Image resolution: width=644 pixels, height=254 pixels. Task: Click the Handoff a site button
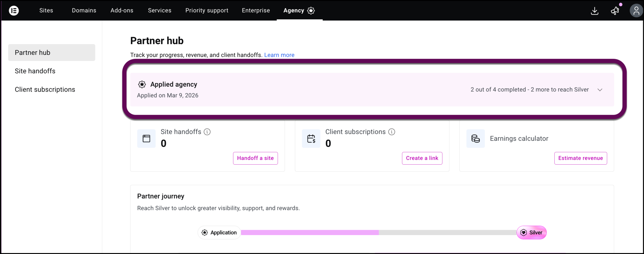click(255, 158)
